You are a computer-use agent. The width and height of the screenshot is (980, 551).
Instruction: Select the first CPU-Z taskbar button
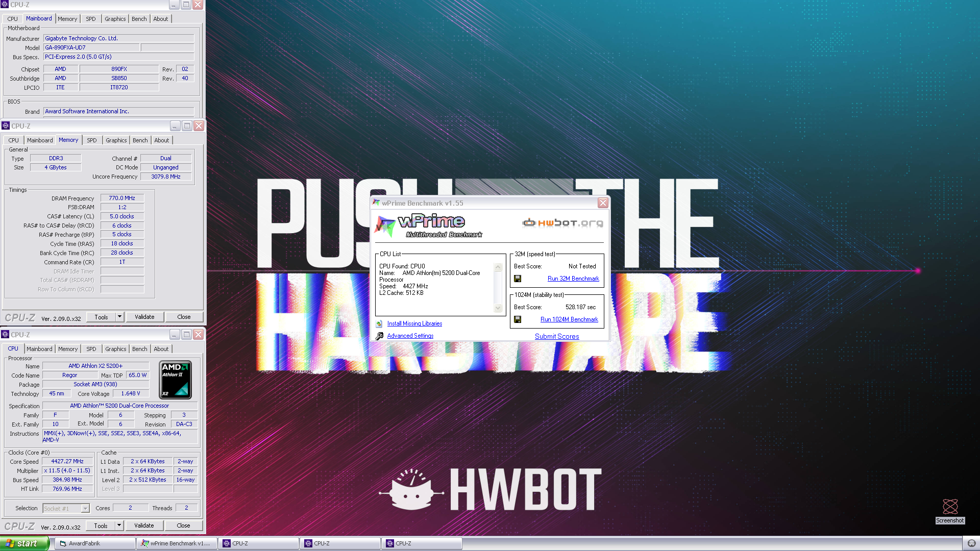[x=258, y=543]
